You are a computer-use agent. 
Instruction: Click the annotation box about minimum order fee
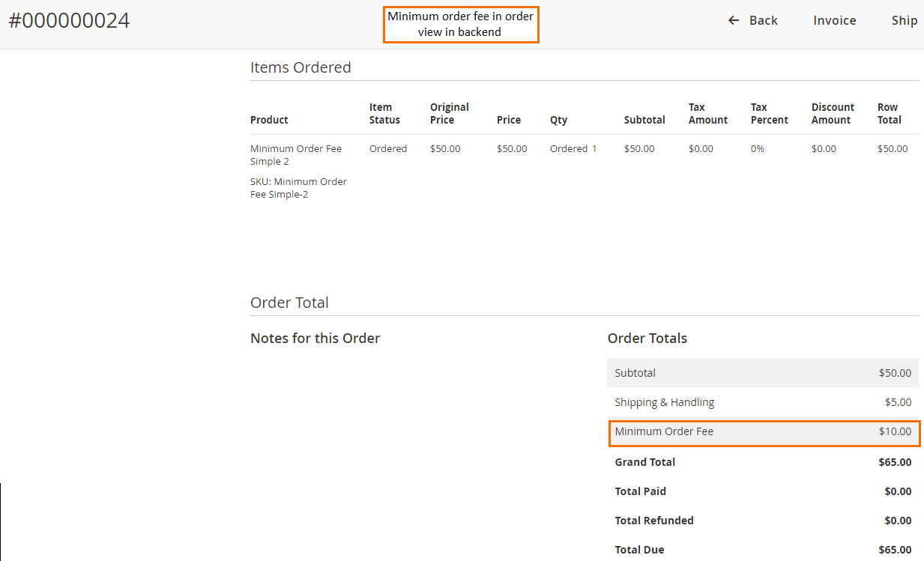pyautogui.click(x=461, y=24)
